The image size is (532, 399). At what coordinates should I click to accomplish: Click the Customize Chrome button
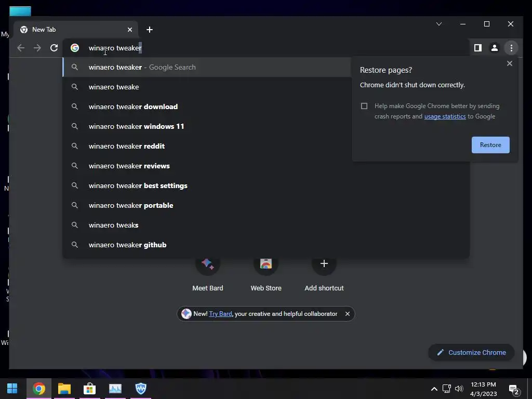coord(471,353)
